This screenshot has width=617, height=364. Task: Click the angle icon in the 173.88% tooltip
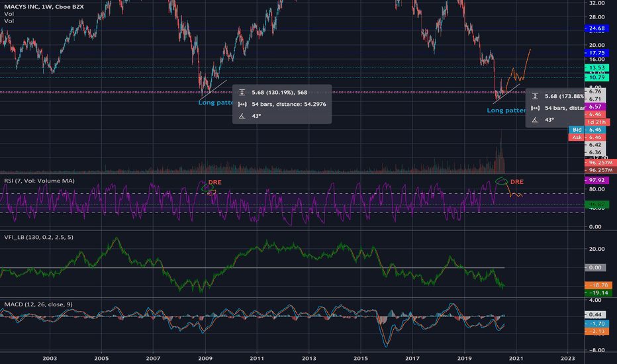[535, 120]
